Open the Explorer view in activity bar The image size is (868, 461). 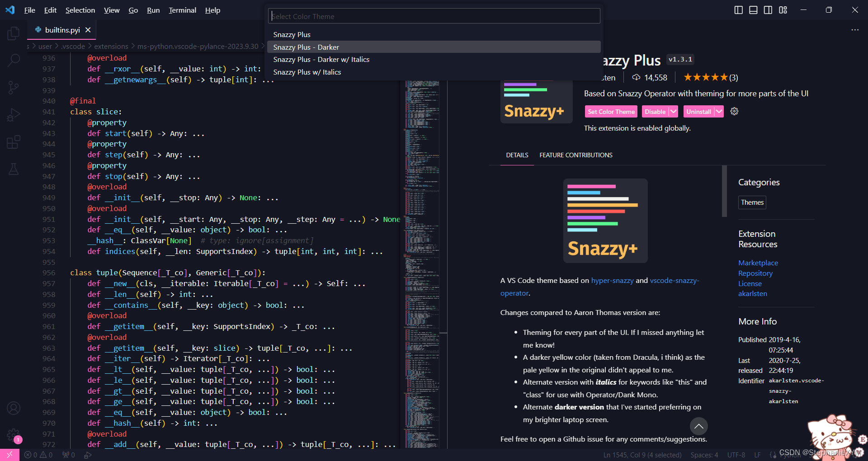click(x=14, y=33)
